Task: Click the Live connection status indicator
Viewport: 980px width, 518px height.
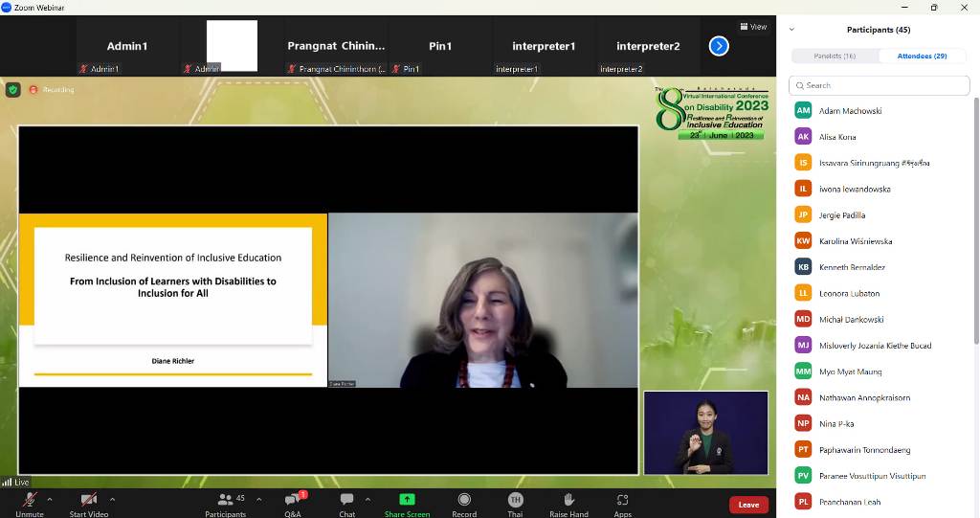Action: tap(15, 483)
